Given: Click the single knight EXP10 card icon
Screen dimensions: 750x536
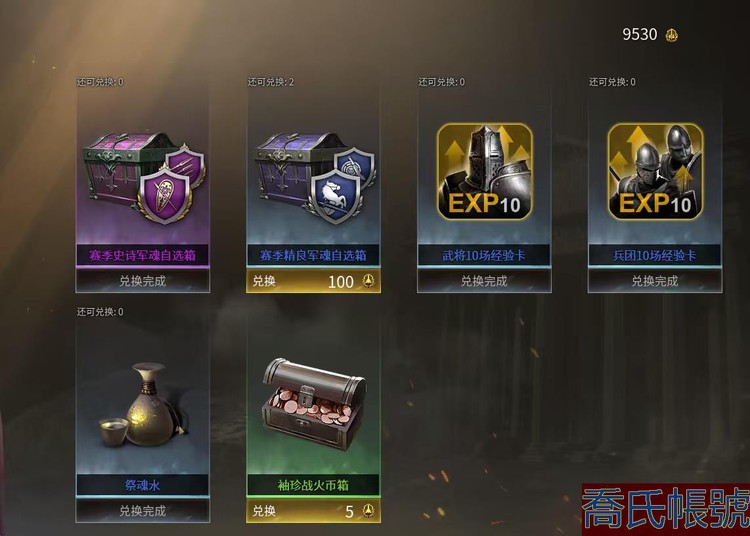Looking at the screenshot, I should (485, 172).
